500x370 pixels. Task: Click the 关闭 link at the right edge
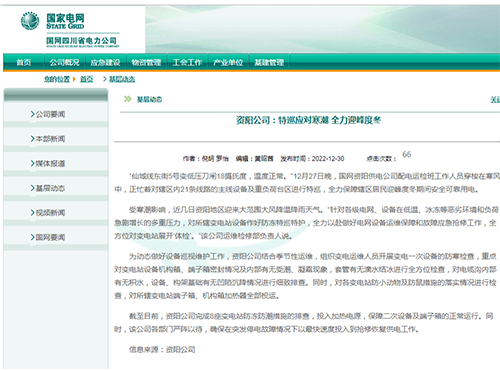(495, 99)
